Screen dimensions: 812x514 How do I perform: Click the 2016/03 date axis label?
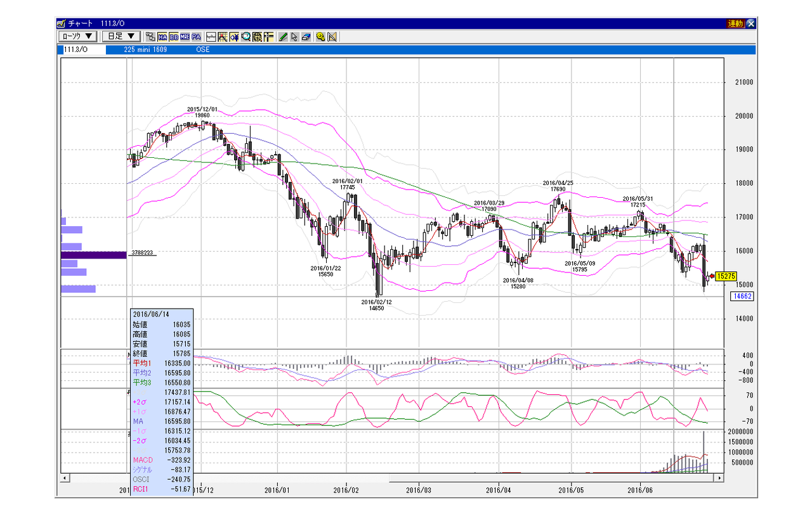click(x=419, y=489)
